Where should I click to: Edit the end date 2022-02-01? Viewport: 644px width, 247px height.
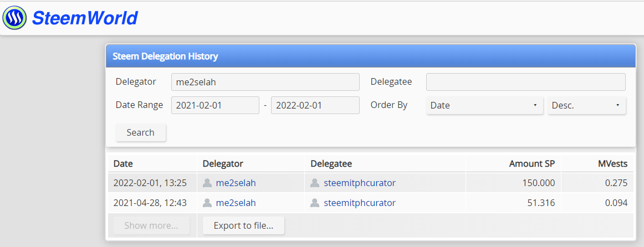coord(315,105)
